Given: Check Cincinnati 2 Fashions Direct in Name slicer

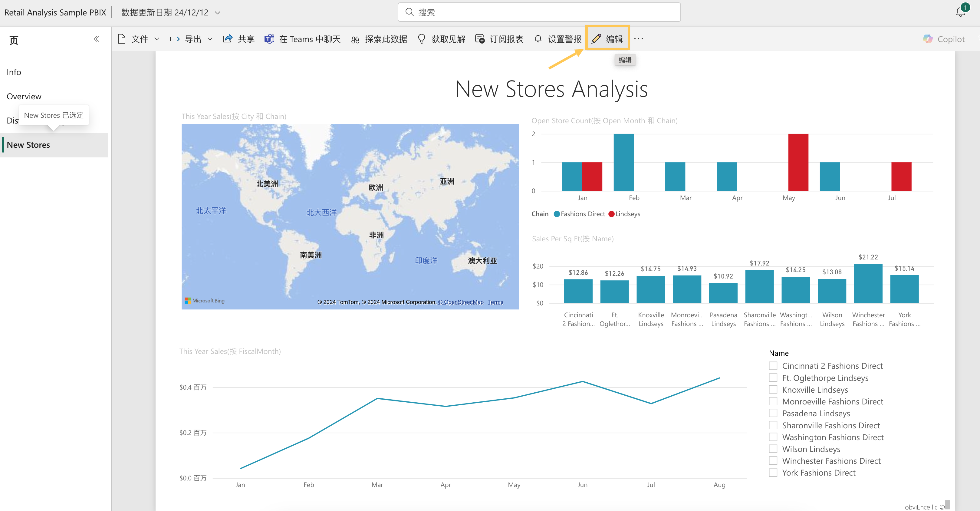Looking at the screenshot, I should [773, 365].
